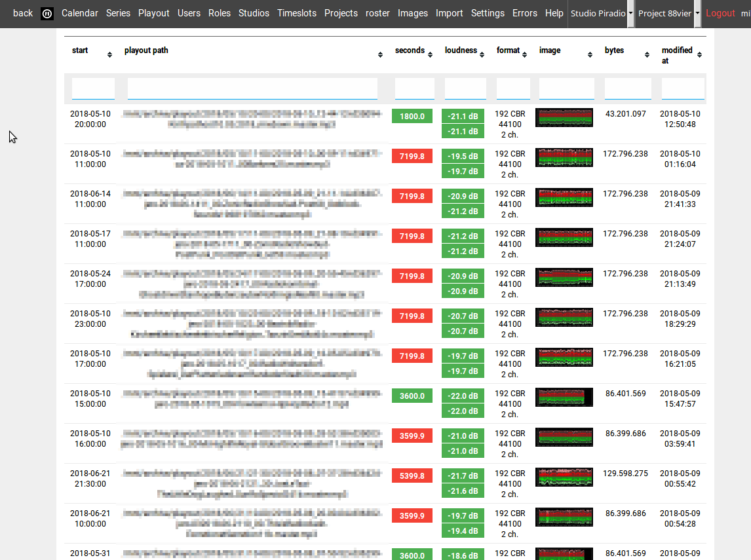Open the Studio Piradio dropdown
This screenshot has width=751, height=560.
tap(600, 12)
